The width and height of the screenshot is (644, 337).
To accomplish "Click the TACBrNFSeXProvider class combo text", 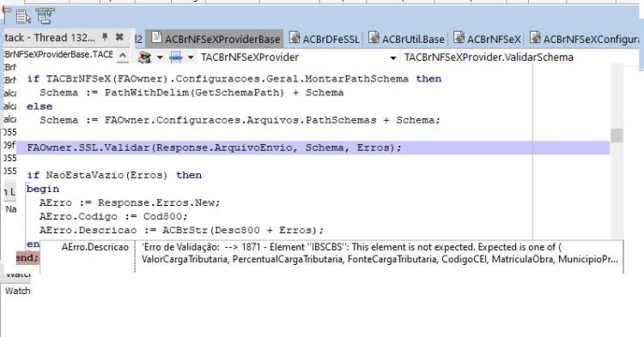I will click(250, 57).
